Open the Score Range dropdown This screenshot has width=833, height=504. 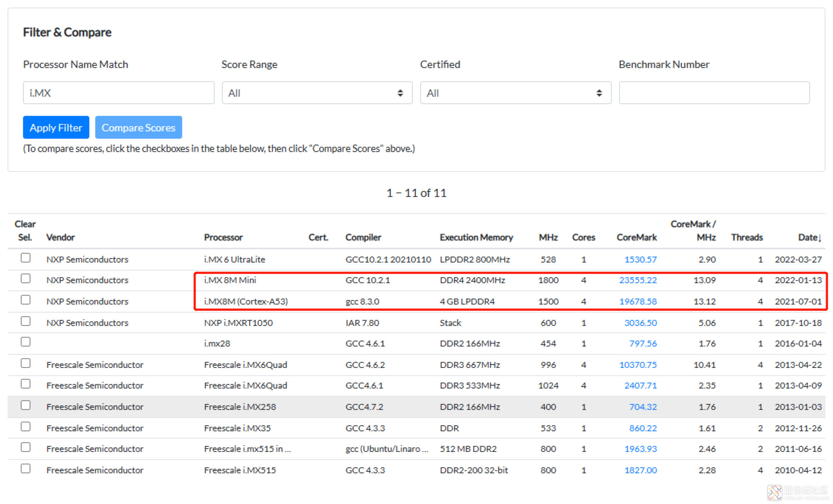[317, 93]
